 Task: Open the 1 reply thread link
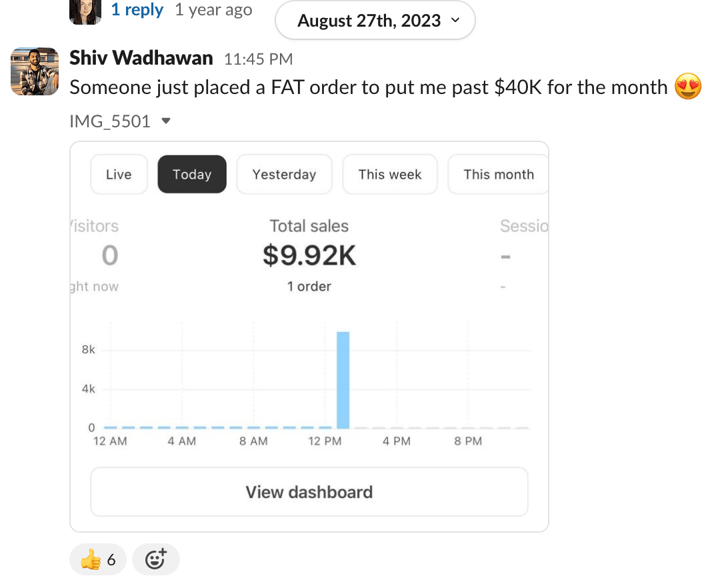tap(137, 10)
